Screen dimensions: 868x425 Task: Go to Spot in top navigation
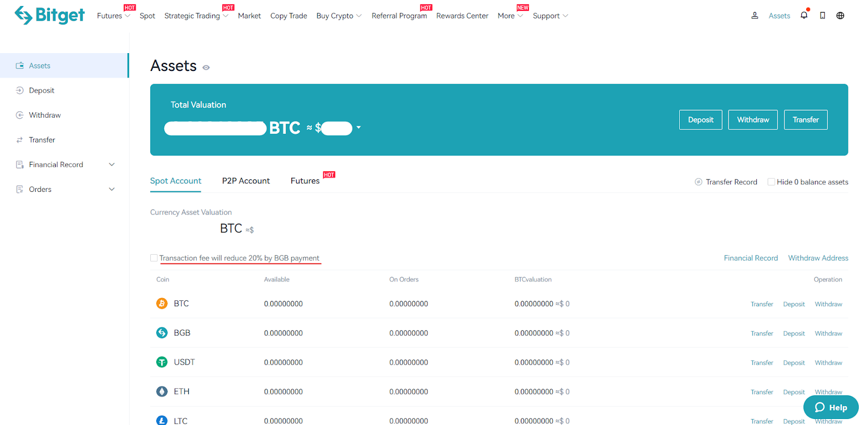tap(147, 16)
